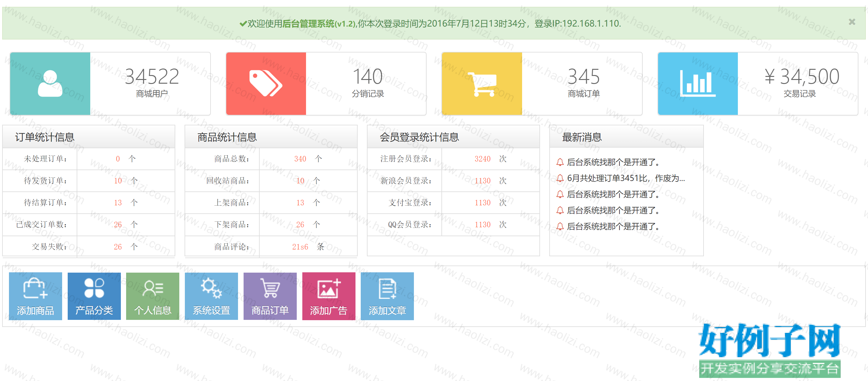Click the 待发货订单 value 10
Screen dimensions: 868x381
(x=117, y=181)
